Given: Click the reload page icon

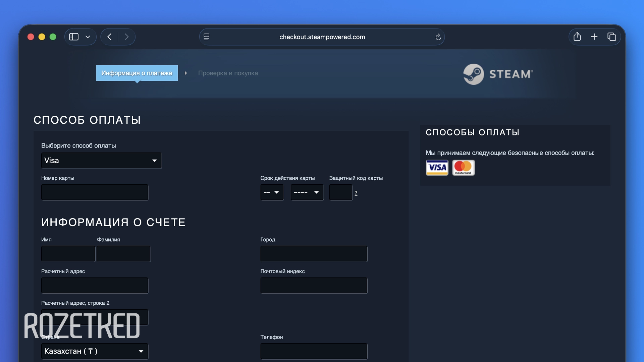Looking at the screenshot, I should point(438,37).
